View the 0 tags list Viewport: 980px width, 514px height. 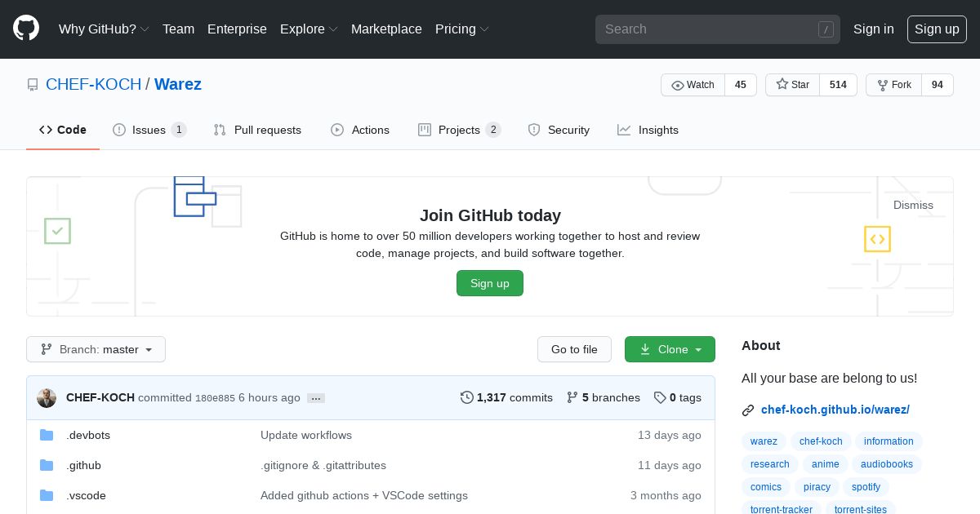pyautogui.click(x=677, y=397)
